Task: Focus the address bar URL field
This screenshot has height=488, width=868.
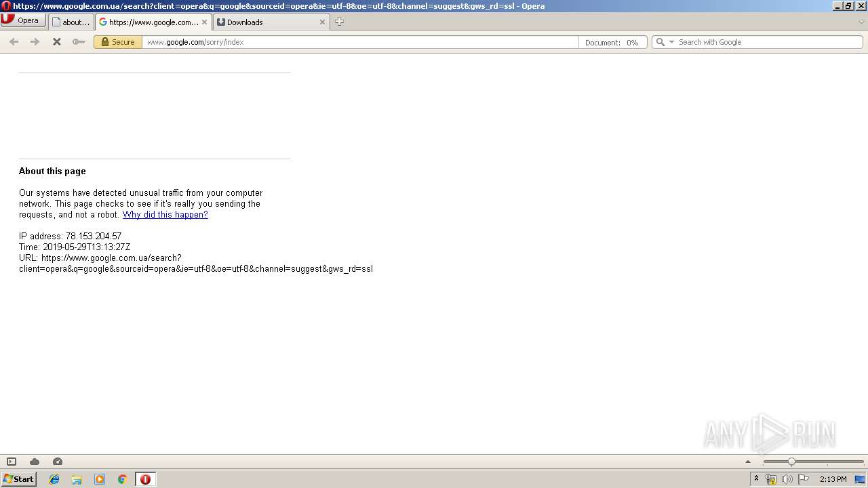Action: coord(359,42)
